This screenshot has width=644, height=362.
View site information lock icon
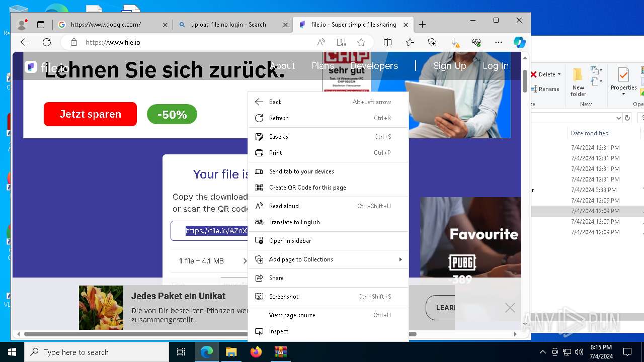pos(74,42)
